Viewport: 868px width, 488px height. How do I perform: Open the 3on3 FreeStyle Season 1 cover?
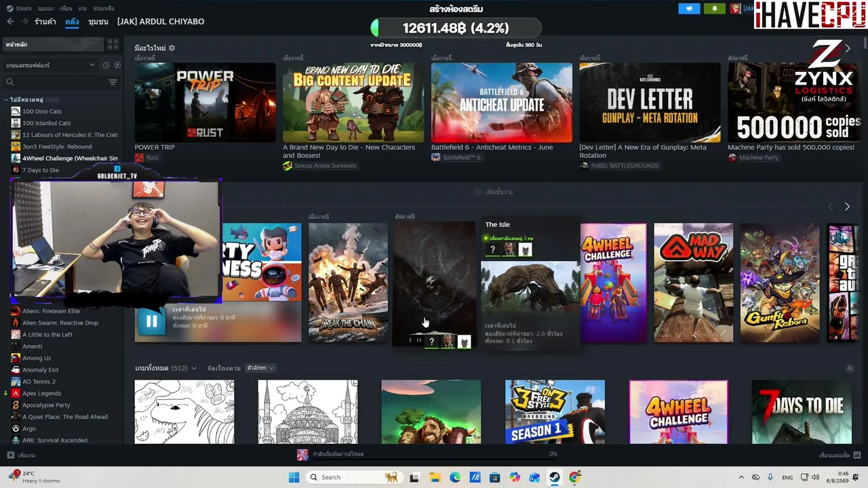pos(555,412)
